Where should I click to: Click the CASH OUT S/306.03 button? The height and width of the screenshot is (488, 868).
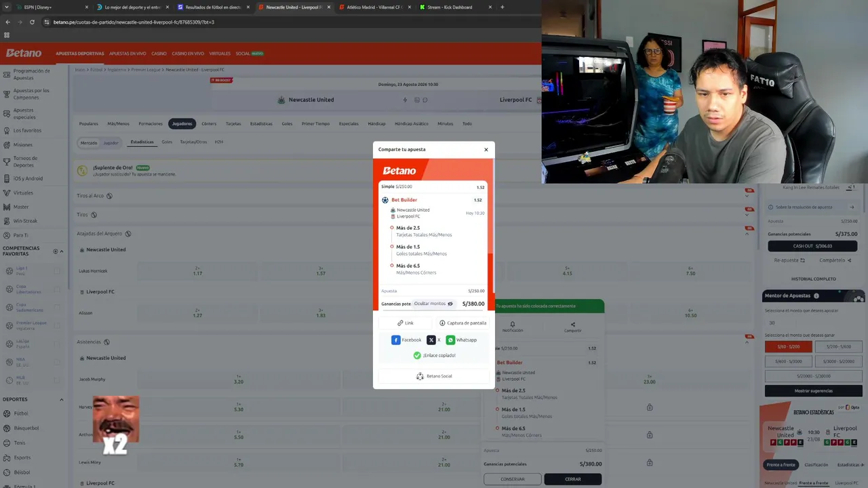click(812, 247)
